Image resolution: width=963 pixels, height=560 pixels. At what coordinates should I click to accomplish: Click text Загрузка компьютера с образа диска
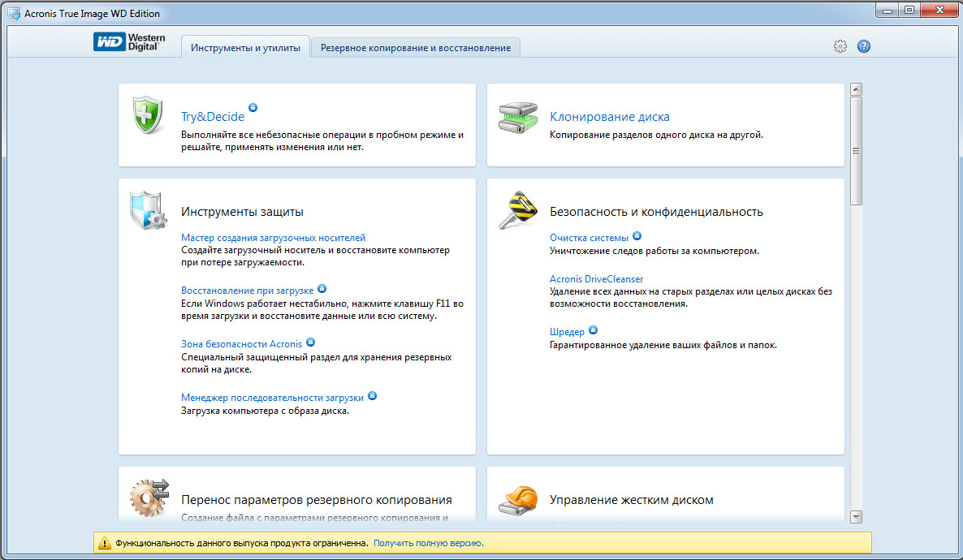tap(265, 411)
